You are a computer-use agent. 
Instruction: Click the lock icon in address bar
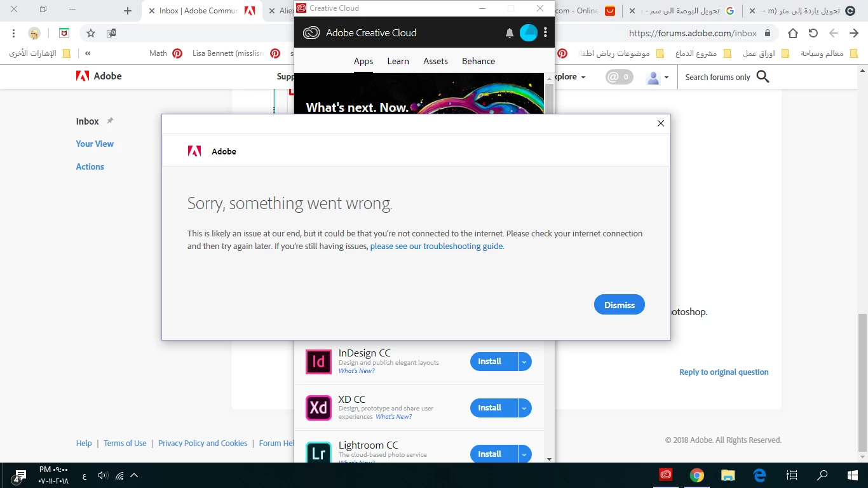tap(768, 33)
